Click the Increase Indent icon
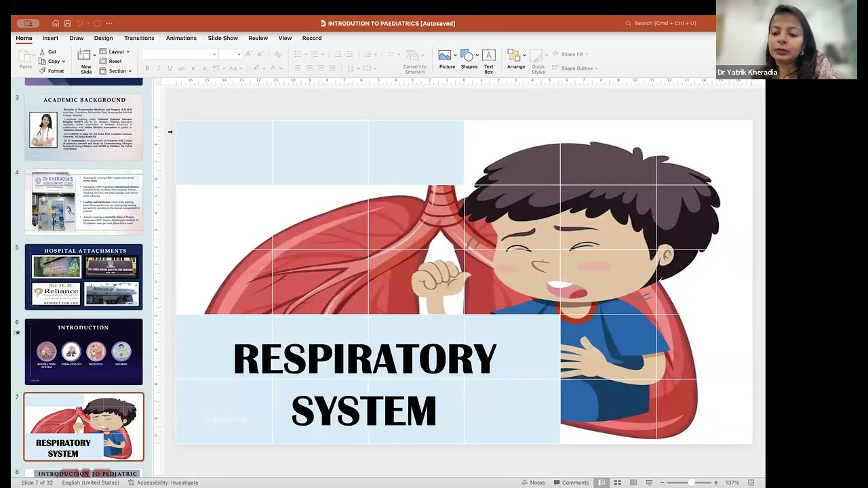This screenshot has height=488, width=868. click(349, 54)
